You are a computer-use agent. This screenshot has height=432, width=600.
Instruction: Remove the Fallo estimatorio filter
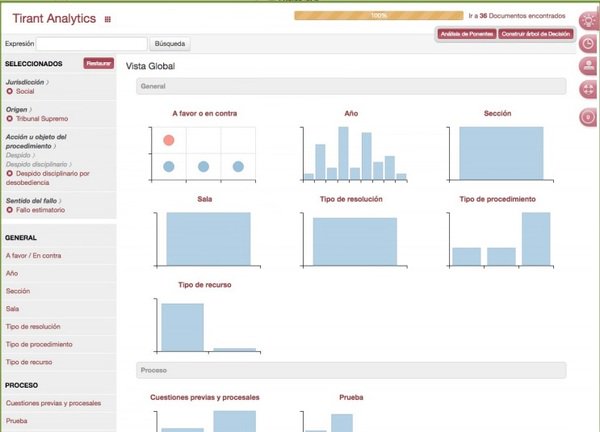click(x=10, y=210)
